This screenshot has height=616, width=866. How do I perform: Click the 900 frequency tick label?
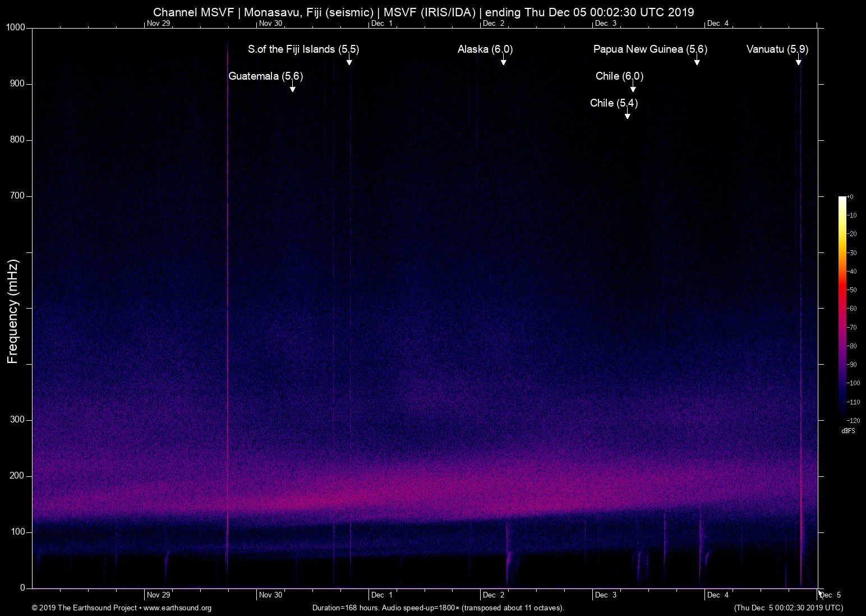pos(18,84)
